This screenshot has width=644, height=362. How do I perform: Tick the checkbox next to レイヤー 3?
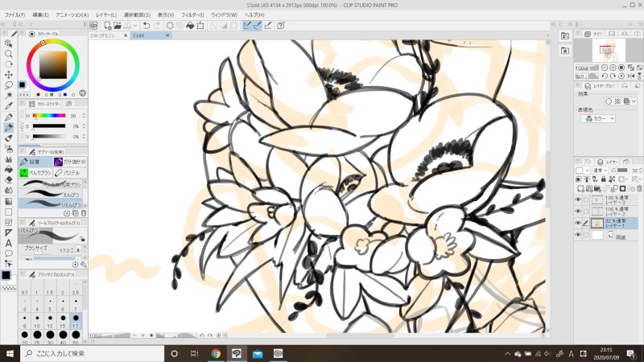pyautogui.click(x=586, y=200)
